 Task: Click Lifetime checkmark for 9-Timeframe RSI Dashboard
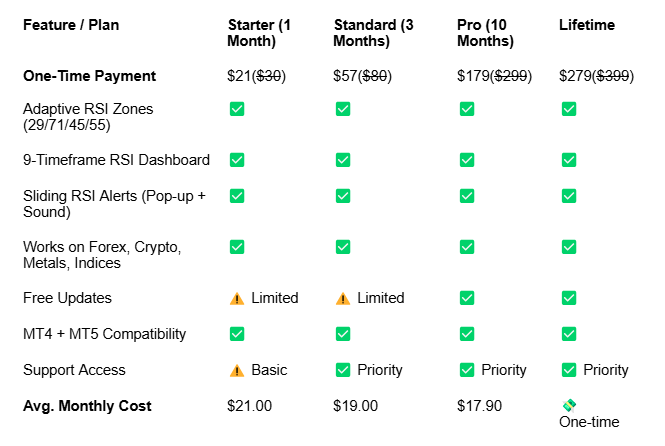click(x=569, y=160)
